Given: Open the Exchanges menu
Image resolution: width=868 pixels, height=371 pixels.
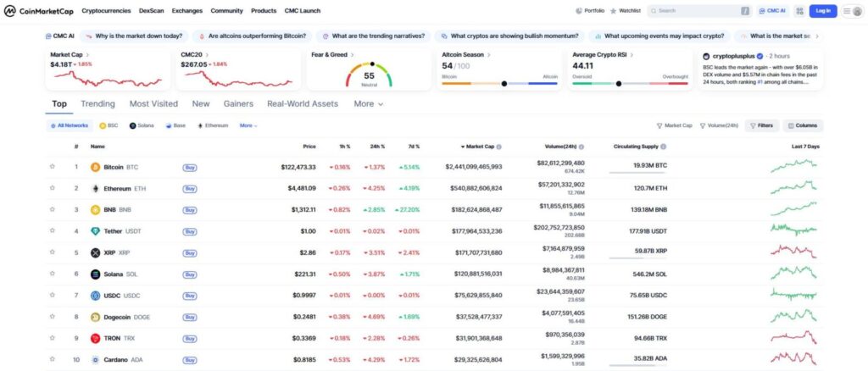Looking at the screenshot, I should click(x=187, y=10).
